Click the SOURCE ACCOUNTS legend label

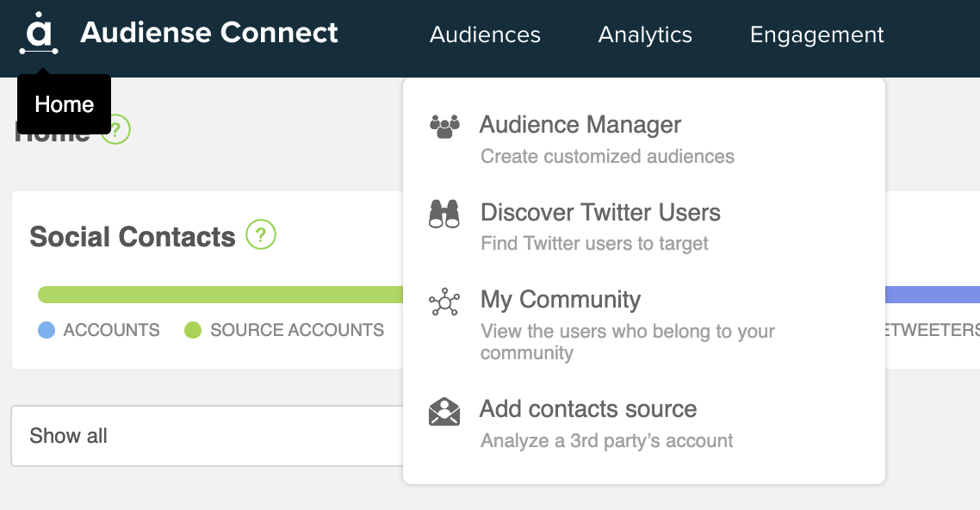point(297,330)
